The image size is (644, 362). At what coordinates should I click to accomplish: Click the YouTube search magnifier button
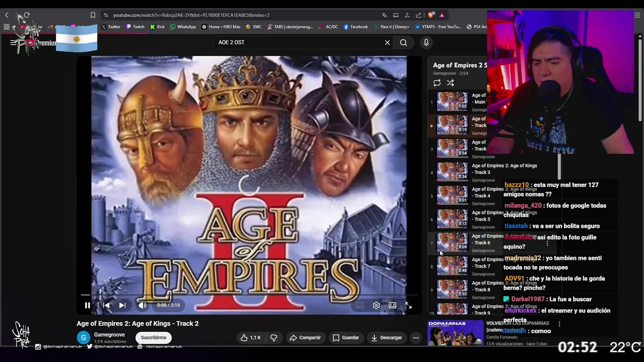point(404,43)
